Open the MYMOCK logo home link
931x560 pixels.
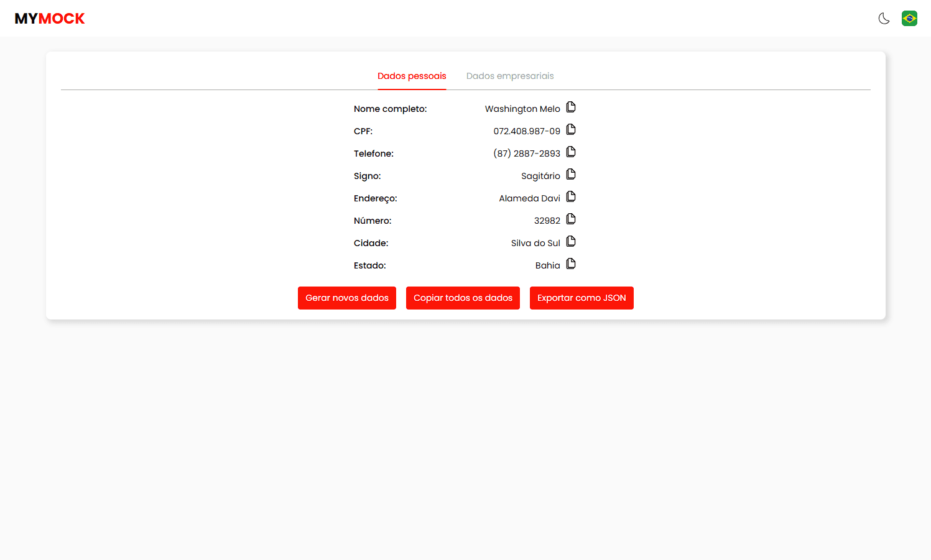[x=50, y=19]
